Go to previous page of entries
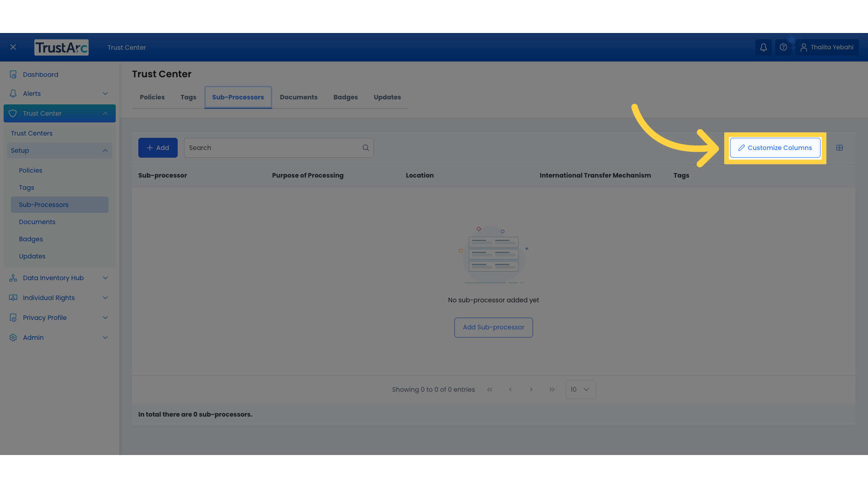This screenshot has width=868, height=488. 510,389
